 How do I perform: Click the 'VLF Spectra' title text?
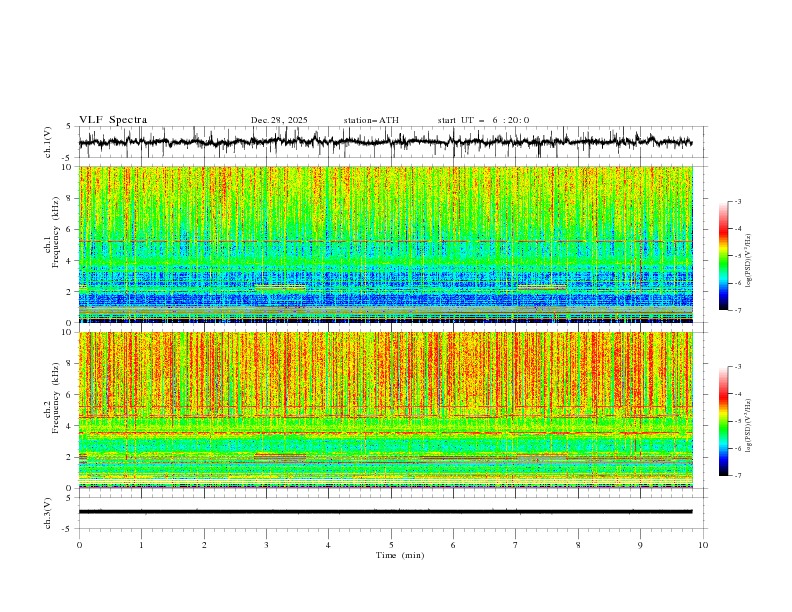click(113, 120)
